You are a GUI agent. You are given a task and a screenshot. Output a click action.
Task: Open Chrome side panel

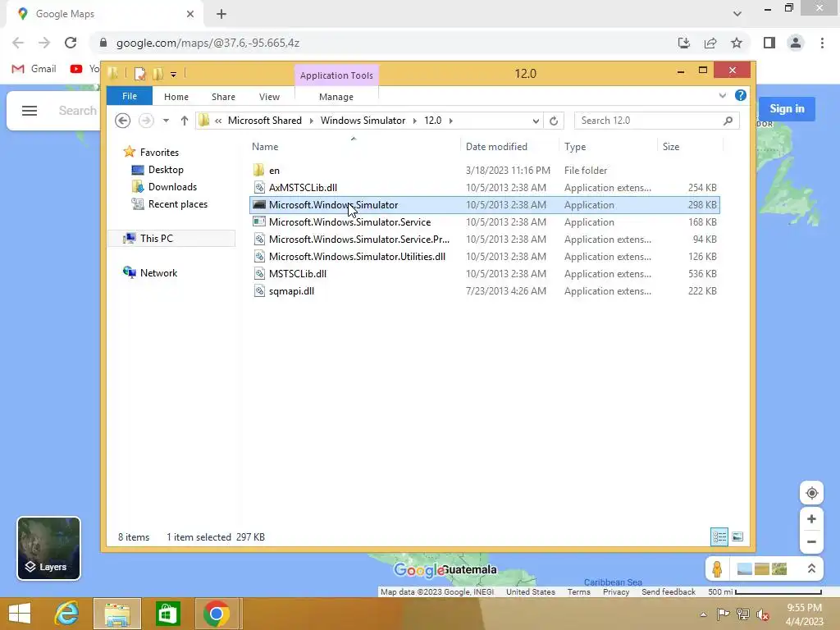[769, 43]
